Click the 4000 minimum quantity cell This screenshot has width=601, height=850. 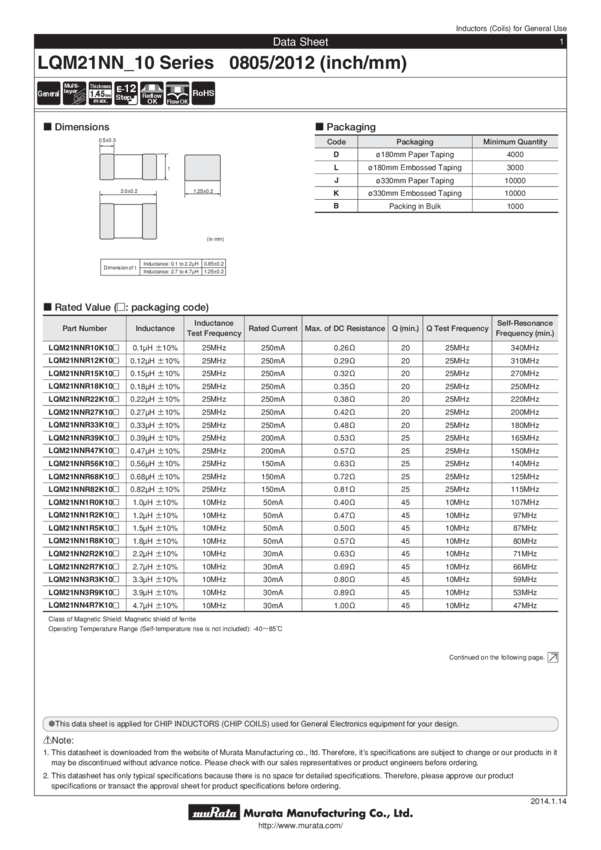[x=515, y=154]
